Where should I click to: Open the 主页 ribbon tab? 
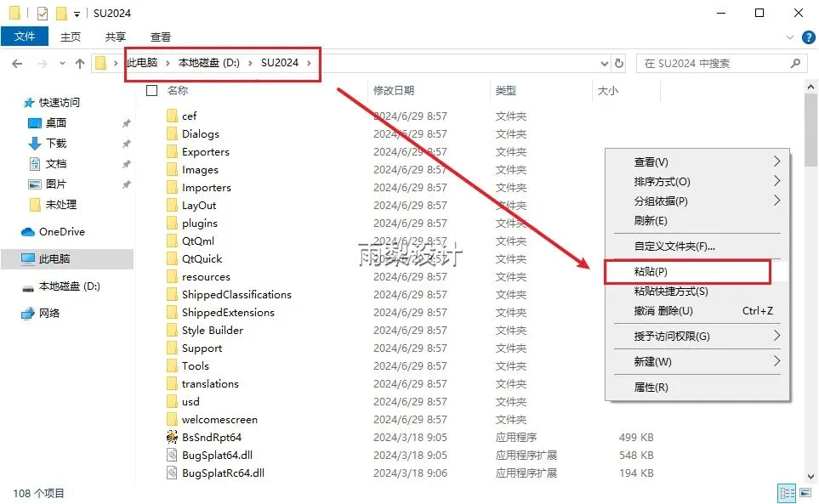coord(71,37)
